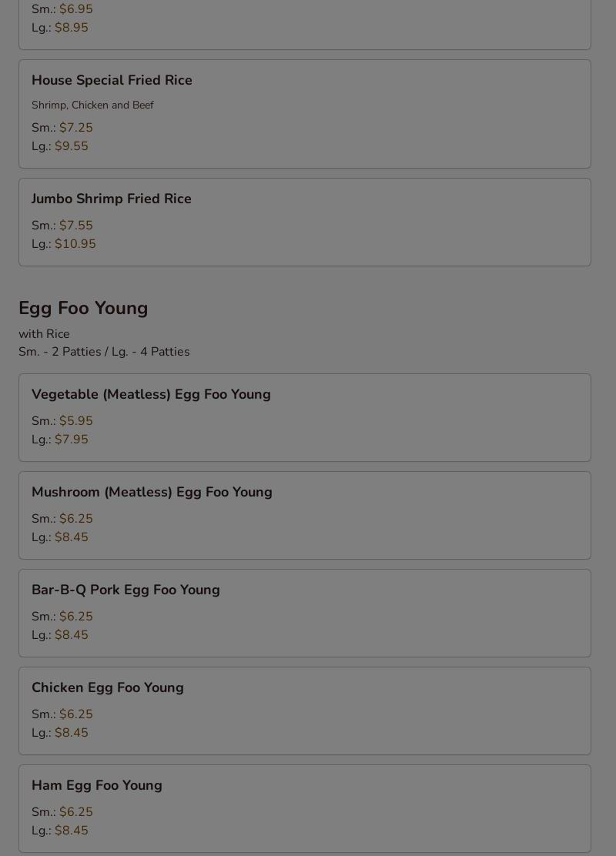Click large $8.45 Mushroom Egg Foo Young price

[x=71, y=537]
